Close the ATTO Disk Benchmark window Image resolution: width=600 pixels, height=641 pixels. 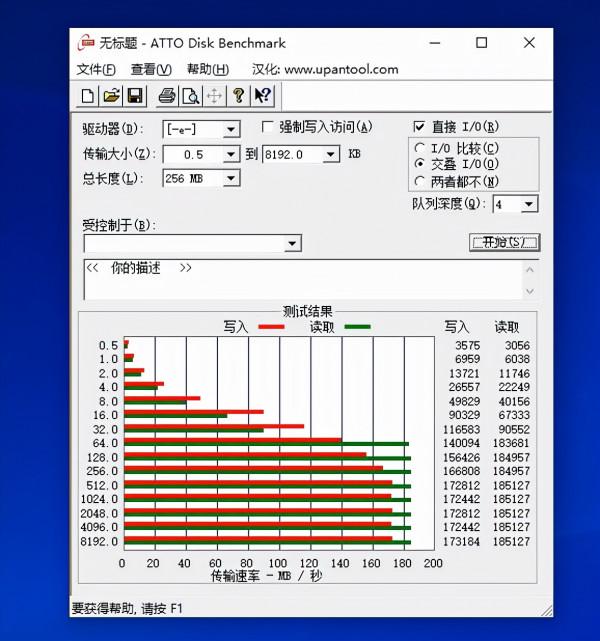pos(529,43)
